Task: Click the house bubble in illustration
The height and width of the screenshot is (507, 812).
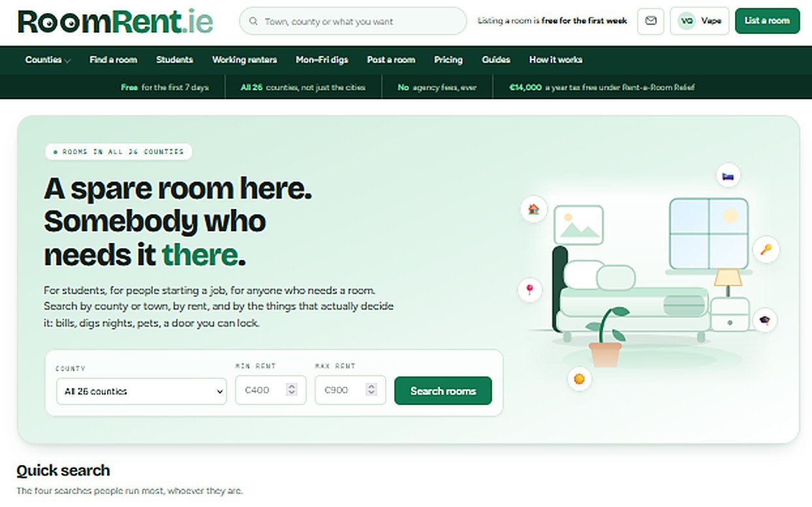Action: [x=533, y=209]
